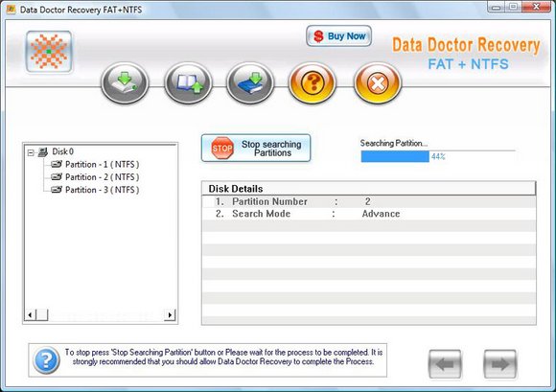Click the 44% progress text

[x=438, y=156]
